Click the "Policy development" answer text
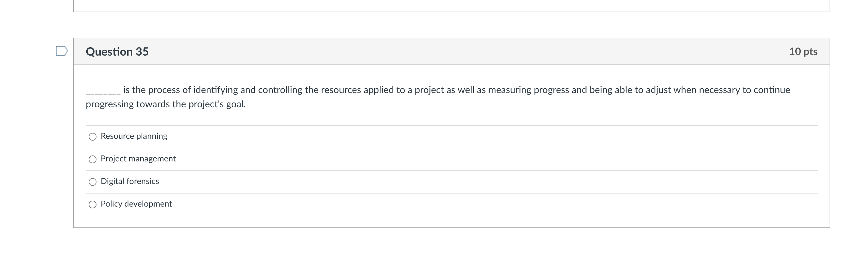This screenshot has width=868, height=261. coord(136,204)
